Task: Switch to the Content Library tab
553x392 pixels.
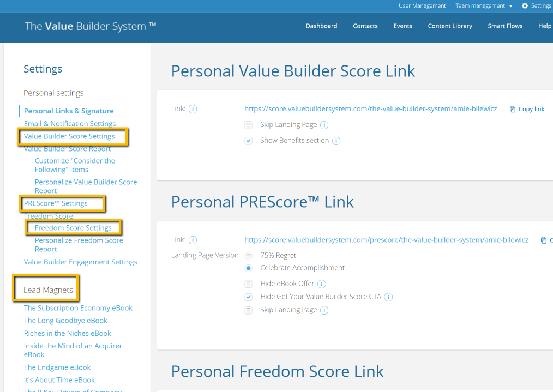Action: pyautogui.click(x=450, y=26)
